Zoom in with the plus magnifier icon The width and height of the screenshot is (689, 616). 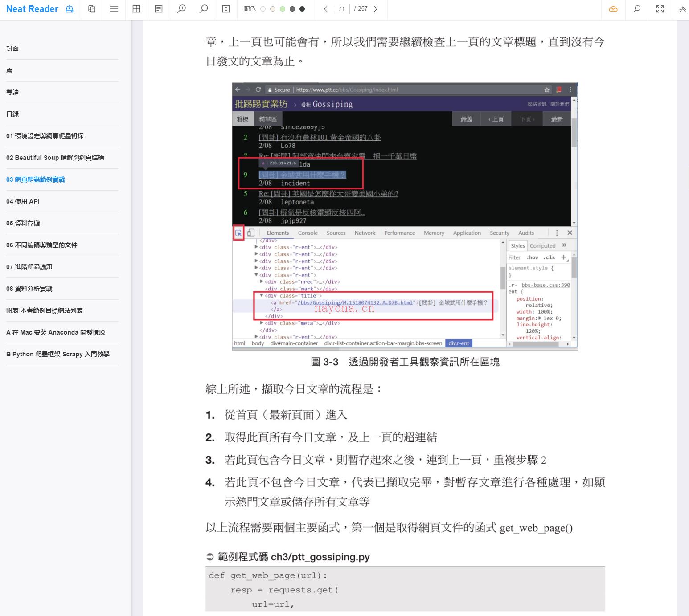point(181,9)
